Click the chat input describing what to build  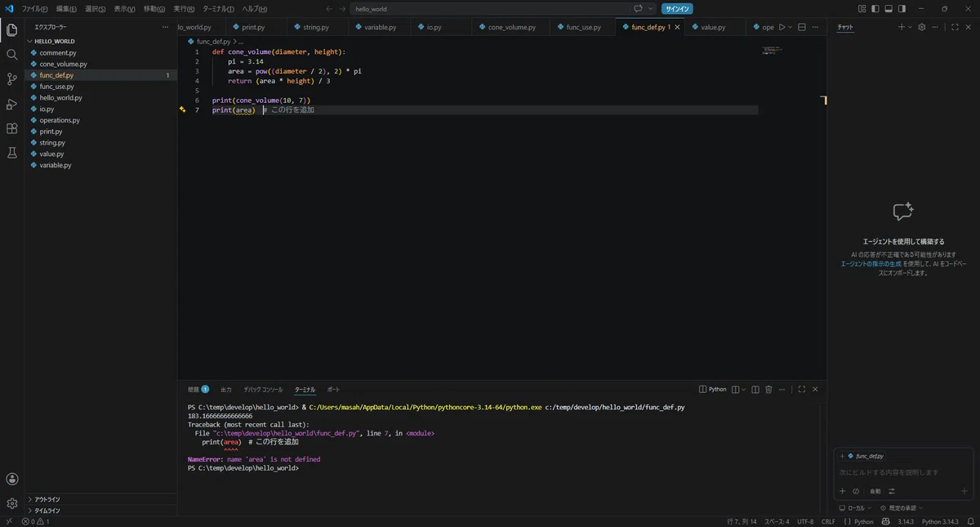click(902, 472)
